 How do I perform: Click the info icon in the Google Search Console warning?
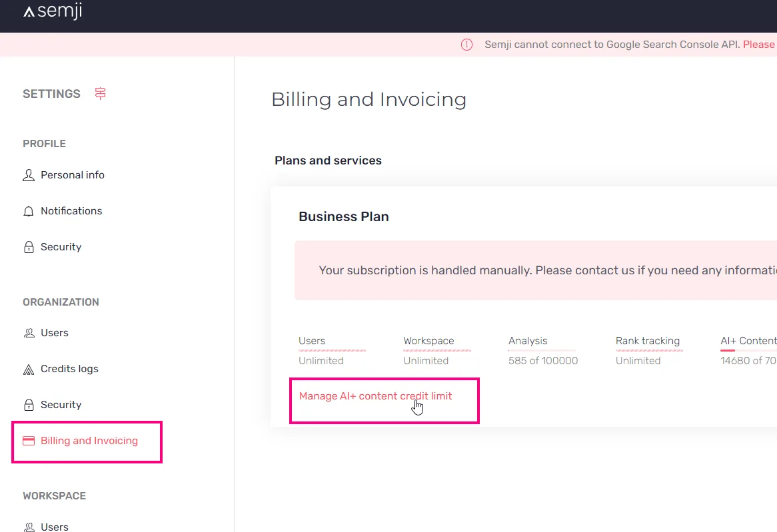pos(466,45)
